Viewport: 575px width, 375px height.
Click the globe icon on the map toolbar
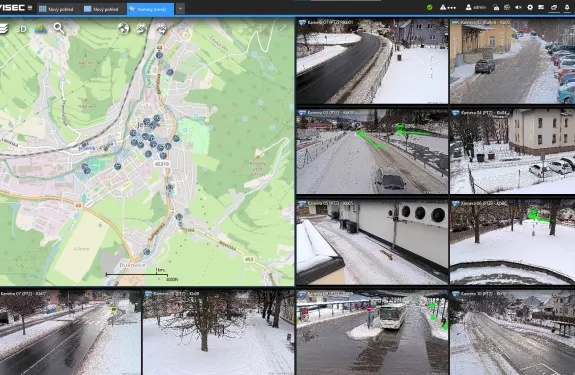click(124, 28)
